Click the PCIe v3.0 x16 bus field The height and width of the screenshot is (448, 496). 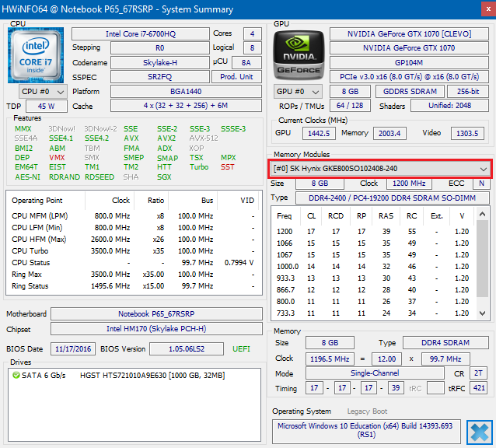coord(409,77)
